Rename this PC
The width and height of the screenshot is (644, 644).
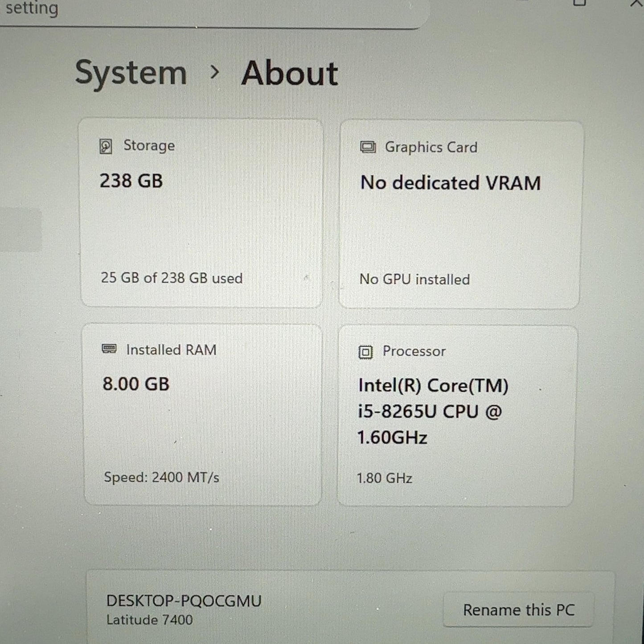518,609
